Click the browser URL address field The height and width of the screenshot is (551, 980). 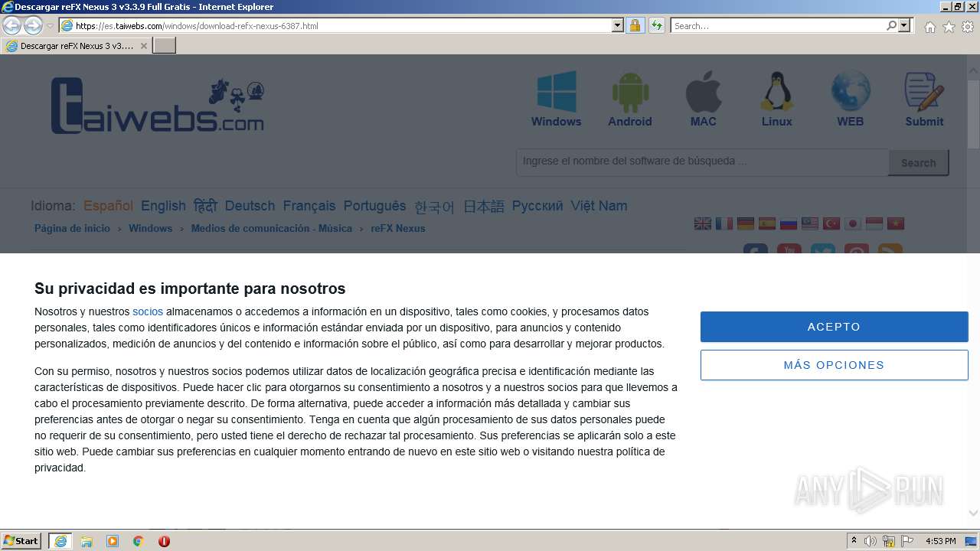click(x=343, y=25)
